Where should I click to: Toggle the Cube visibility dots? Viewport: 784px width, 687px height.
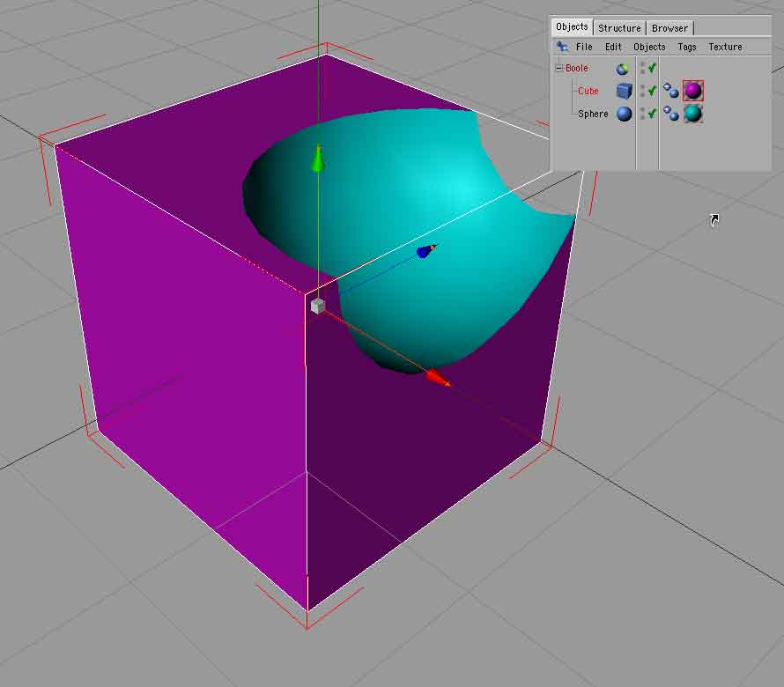(642, 91)
